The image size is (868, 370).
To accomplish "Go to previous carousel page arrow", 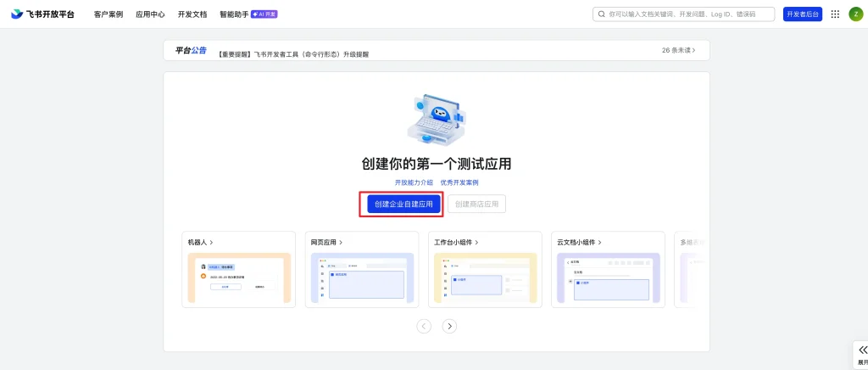I will click(x=424, y=326).
